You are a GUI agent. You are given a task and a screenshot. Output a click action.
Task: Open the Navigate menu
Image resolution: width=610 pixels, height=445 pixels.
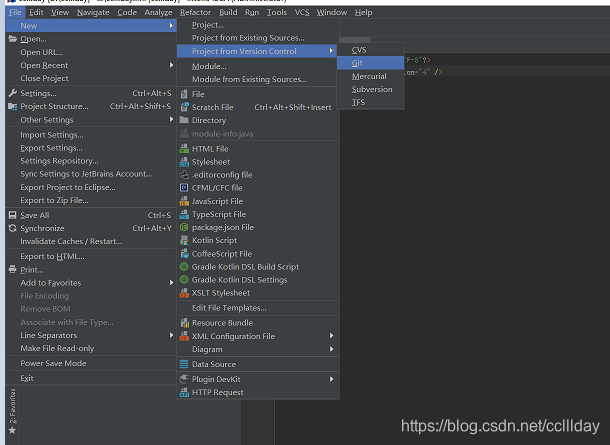click(x=93, y=12)
